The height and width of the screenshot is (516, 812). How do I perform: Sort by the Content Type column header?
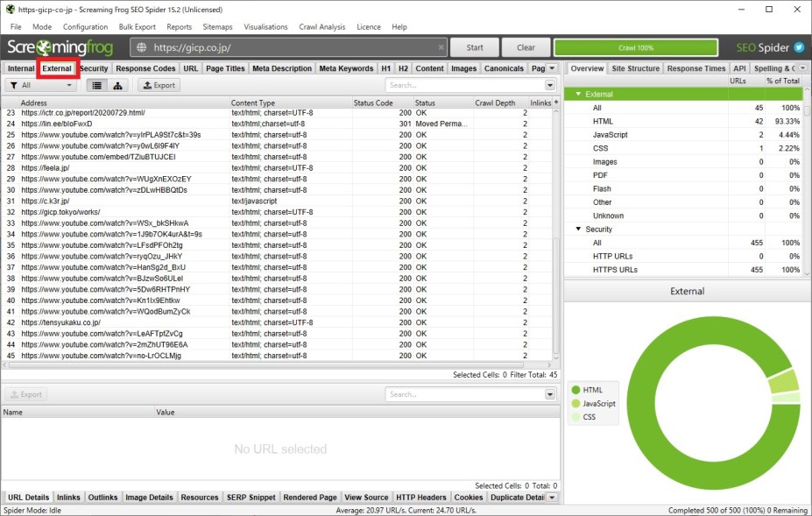click(291, 102)
